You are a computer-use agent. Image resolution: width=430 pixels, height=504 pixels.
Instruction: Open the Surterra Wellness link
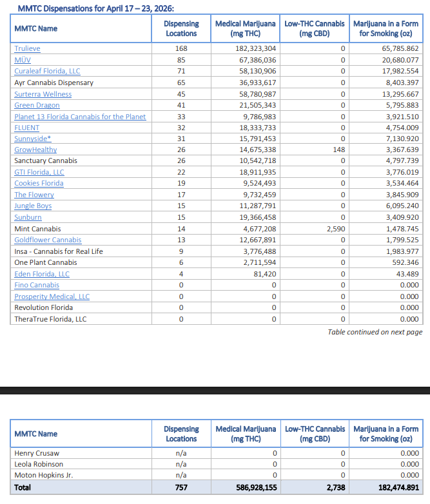tap(43, 94)
